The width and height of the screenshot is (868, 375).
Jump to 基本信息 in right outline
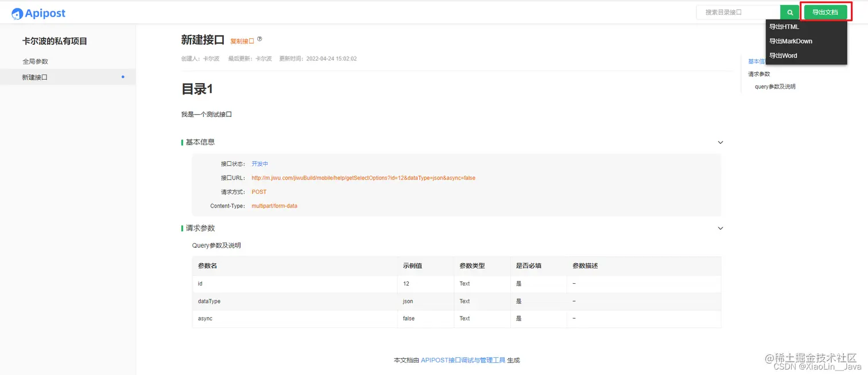click(x=757, y=61)
